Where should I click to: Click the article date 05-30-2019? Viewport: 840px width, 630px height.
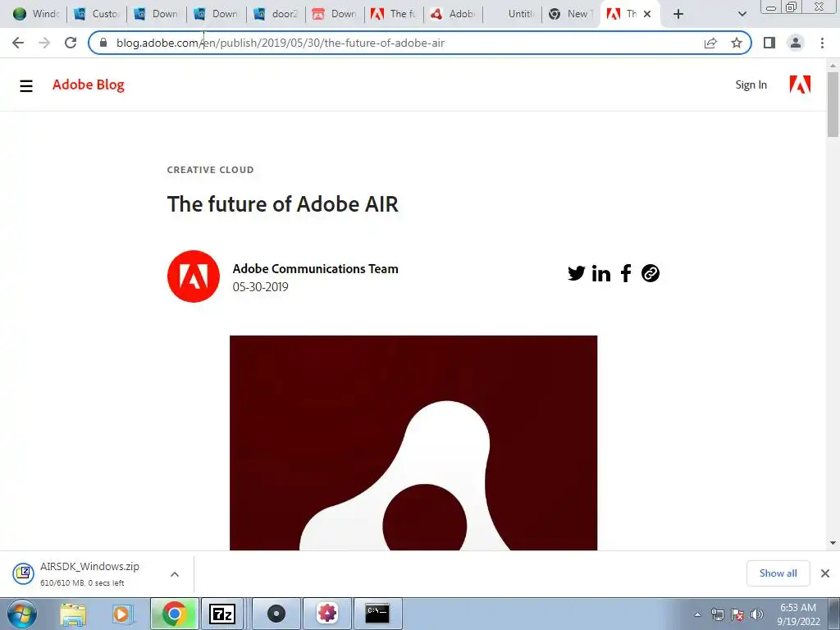click(260, 287)
